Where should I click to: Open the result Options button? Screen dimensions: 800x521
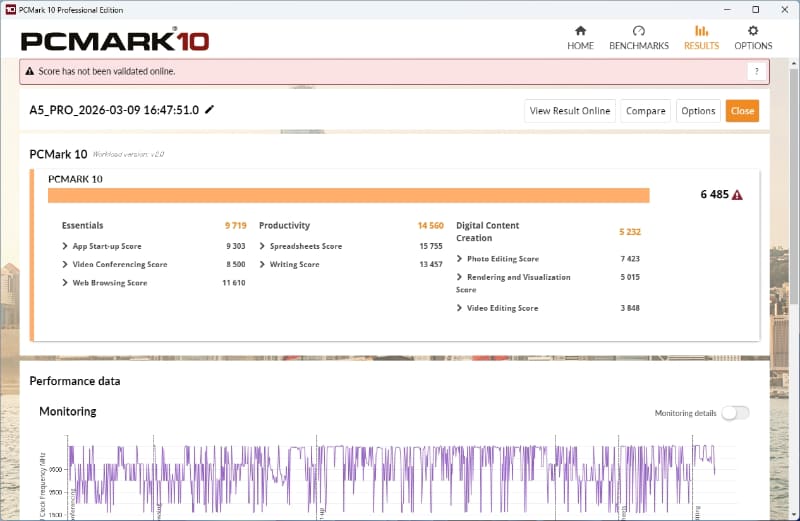[698, 111]
